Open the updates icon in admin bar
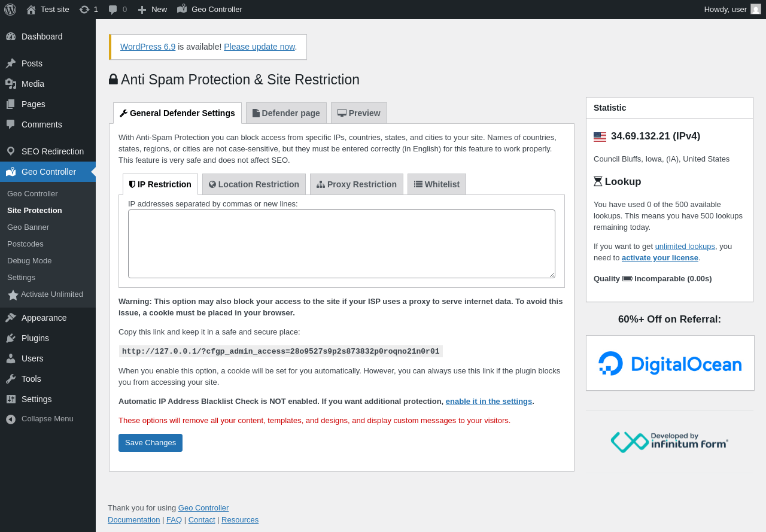The image size is (766, 532). click(x=84, y=10)
